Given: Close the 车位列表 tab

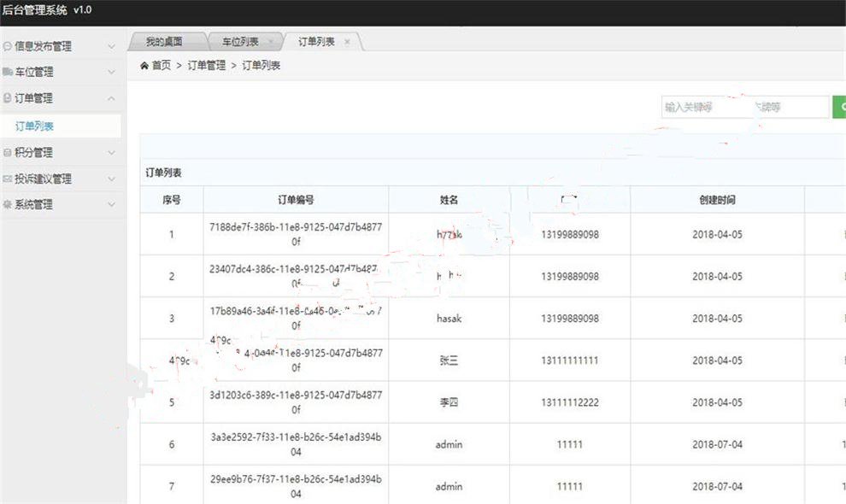Looking at the screenshot, I should point(271,42).
